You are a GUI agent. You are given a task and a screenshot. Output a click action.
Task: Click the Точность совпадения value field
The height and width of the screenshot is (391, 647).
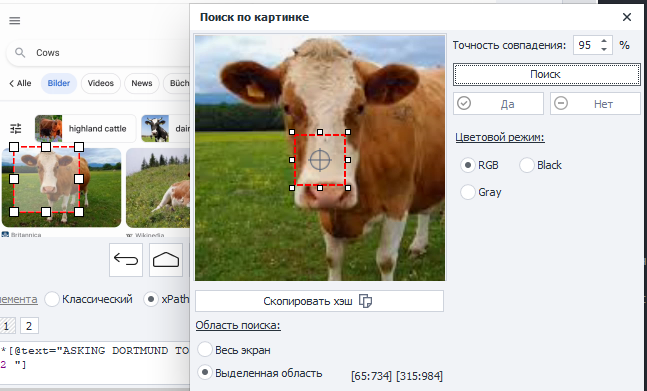[585, 45]
